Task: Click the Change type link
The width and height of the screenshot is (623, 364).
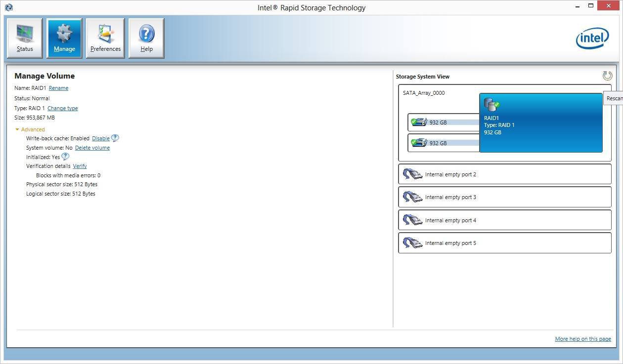Action: [x=62, y=108]
